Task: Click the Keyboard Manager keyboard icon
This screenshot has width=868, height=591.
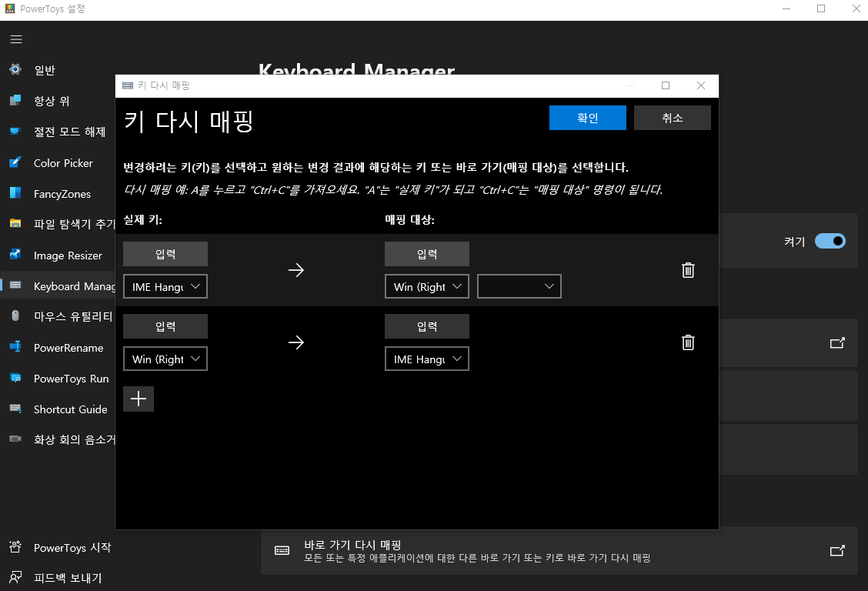Action: click(15, 285)
